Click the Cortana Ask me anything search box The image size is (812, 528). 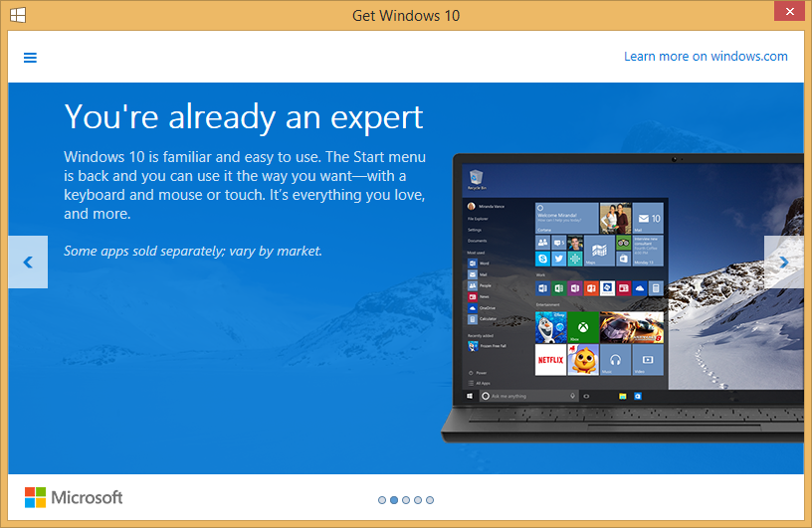[x=527, y=396]
